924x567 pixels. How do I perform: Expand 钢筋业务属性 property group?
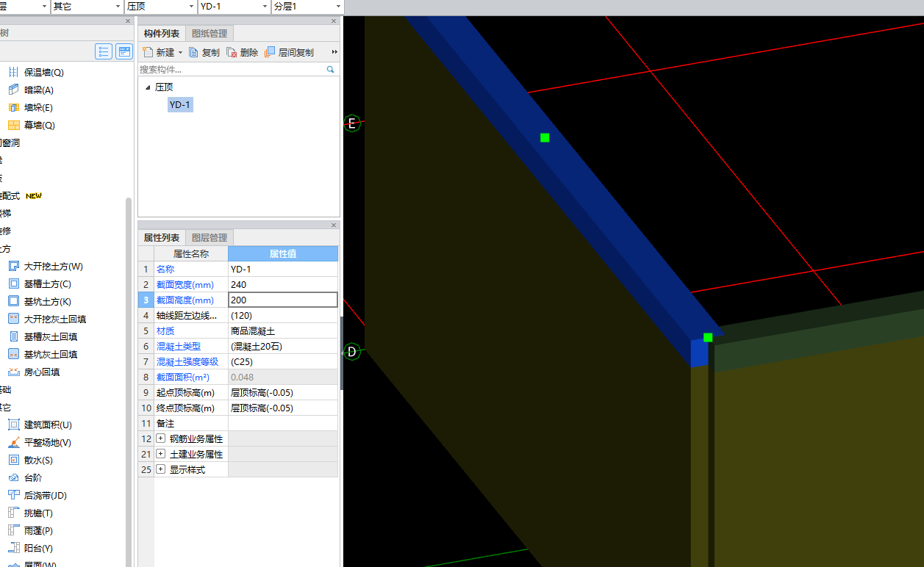coord(161,438)
